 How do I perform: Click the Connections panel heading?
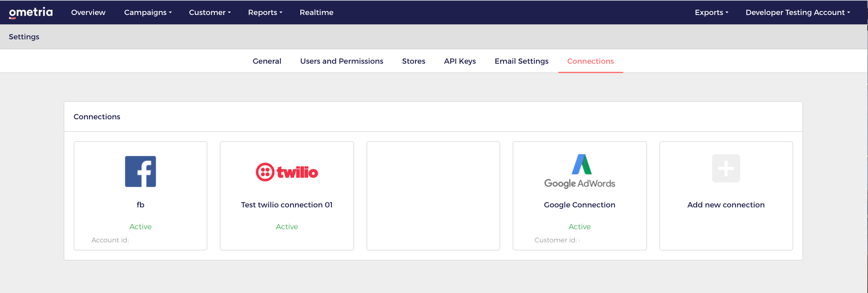pyautogui.click(x=97, y=117)
